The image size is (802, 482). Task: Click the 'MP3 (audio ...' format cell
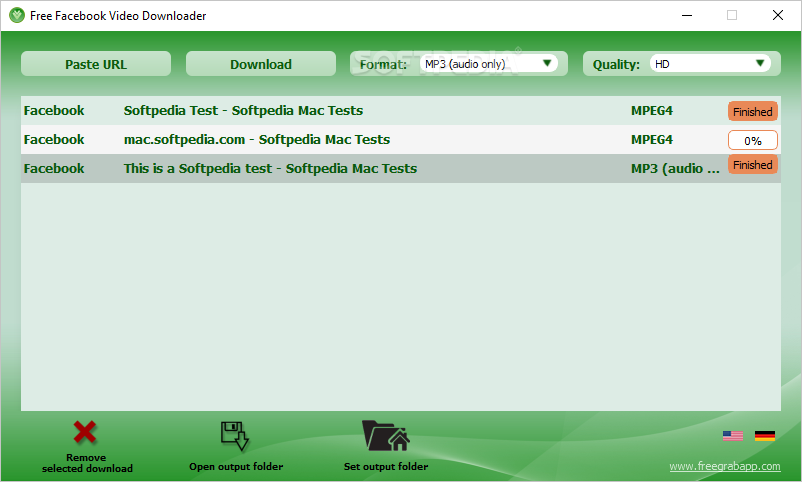[x=675, y=169]
